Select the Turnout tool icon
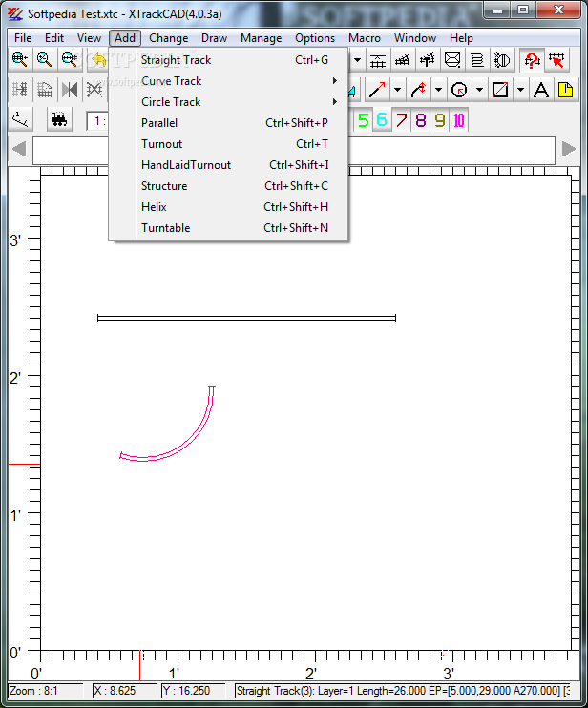 click(x=403, y=59)
